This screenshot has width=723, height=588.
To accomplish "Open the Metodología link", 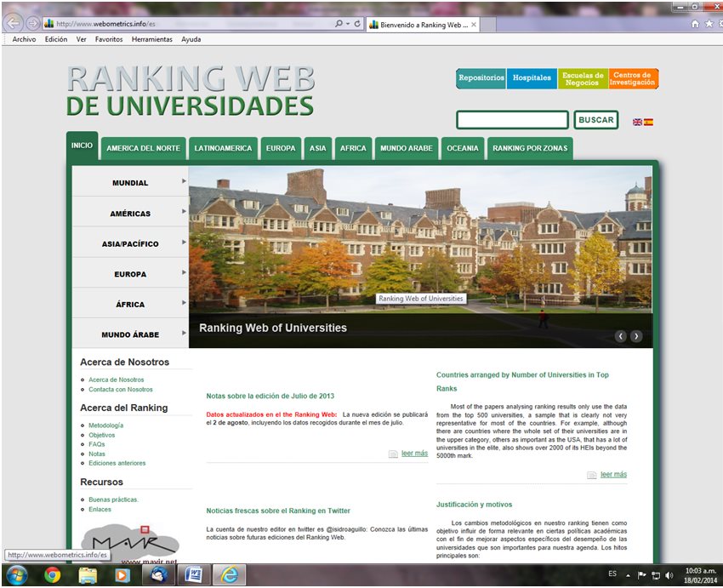I will click(x=106, y=425).
